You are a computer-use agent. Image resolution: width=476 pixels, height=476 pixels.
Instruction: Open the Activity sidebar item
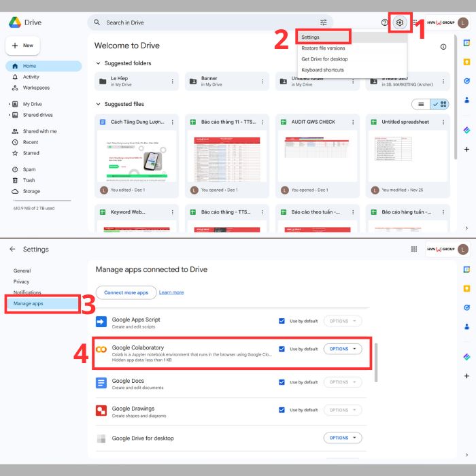(x=31, y=77)
